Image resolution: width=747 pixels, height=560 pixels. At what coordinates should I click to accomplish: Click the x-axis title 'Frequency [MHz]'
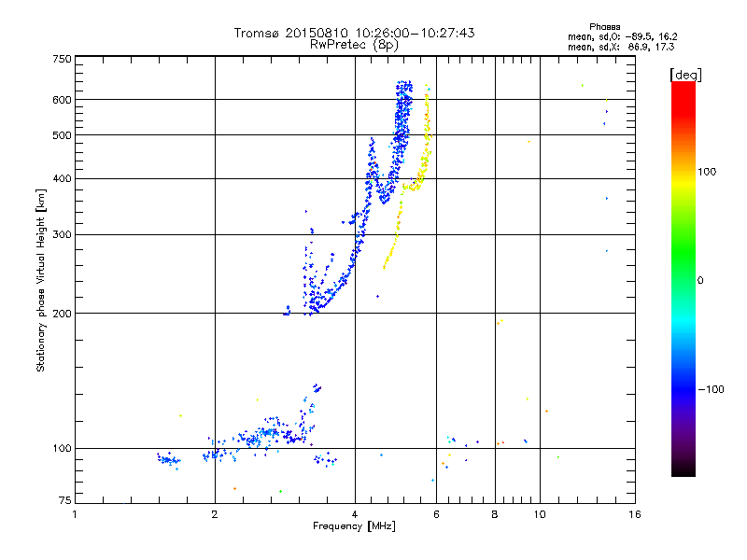click(x=354, y=526)
